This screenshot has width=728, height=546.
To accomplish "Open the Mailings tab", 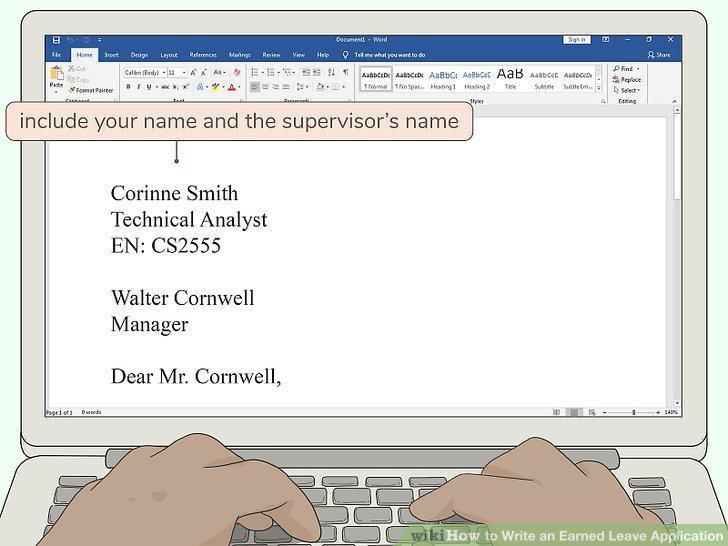I will coord(240,55).
